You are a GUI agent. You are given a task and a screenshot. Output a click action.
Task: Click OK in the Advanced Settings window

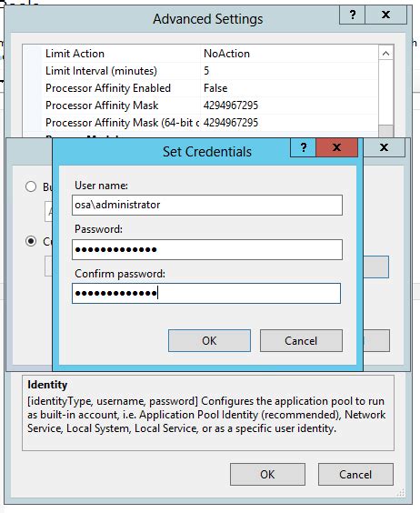267,475
